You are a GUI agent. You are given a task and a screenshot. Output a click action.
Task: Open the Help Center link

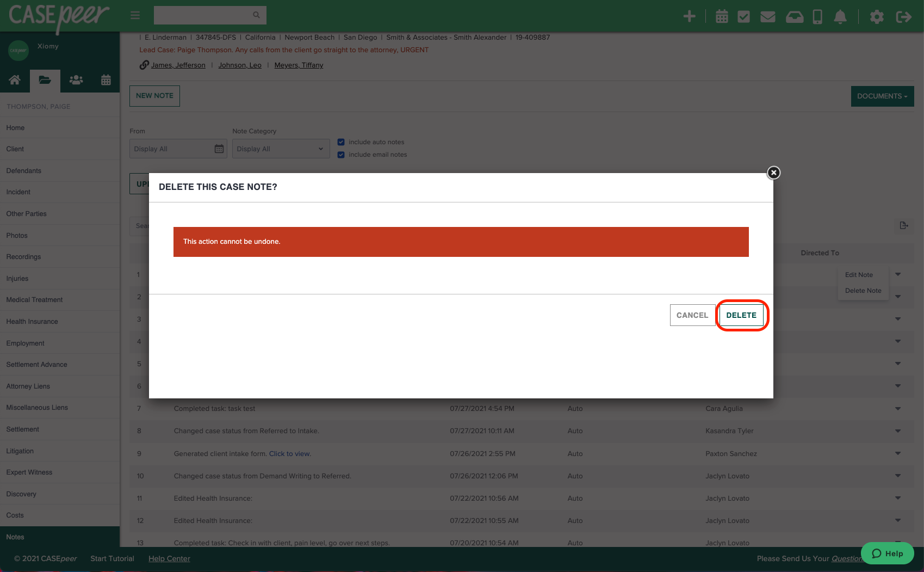pos(169,558)
